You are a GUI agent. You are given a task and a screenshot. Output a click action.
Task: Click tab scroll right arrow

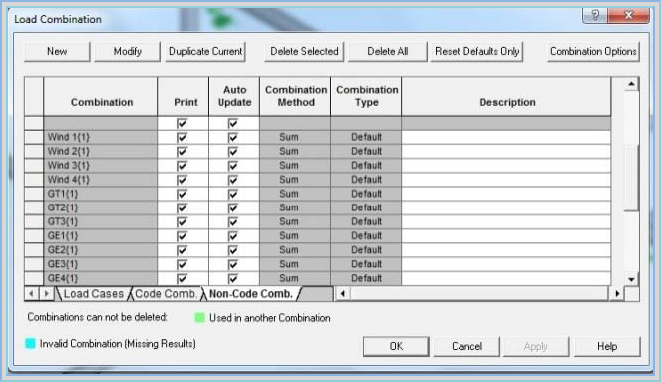tap(46, 293)
